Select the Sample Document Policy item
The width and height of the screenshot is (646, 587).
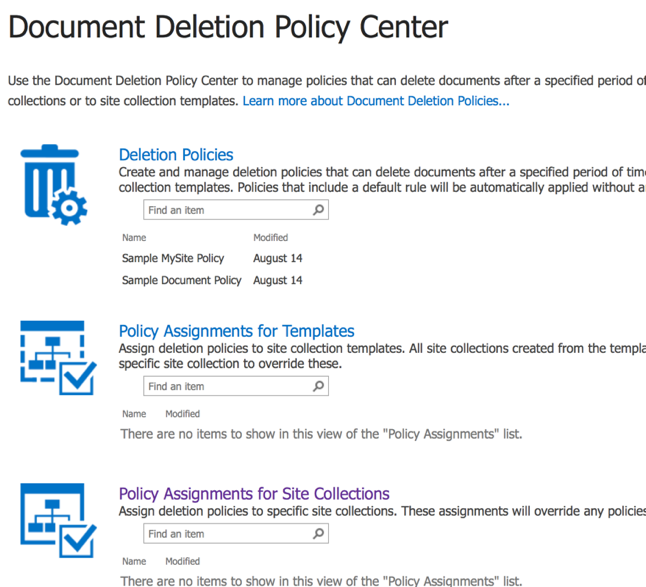tap(181, 280)
